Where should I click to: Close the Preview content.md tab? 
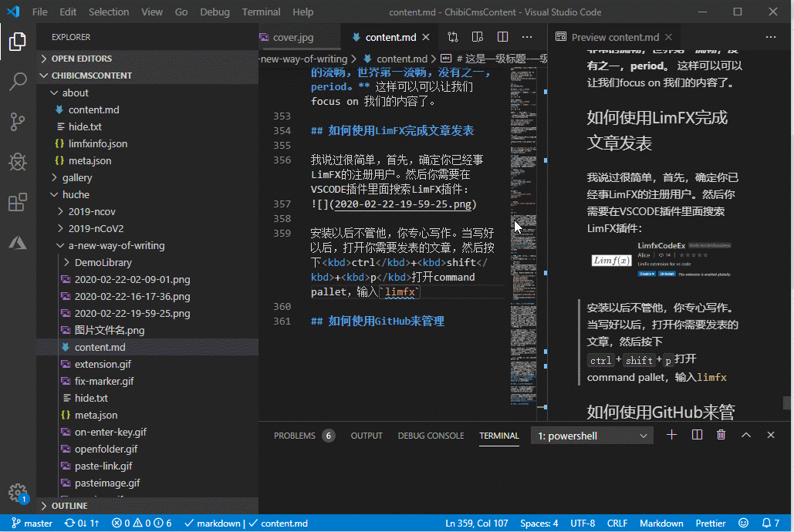coord(668,37)
